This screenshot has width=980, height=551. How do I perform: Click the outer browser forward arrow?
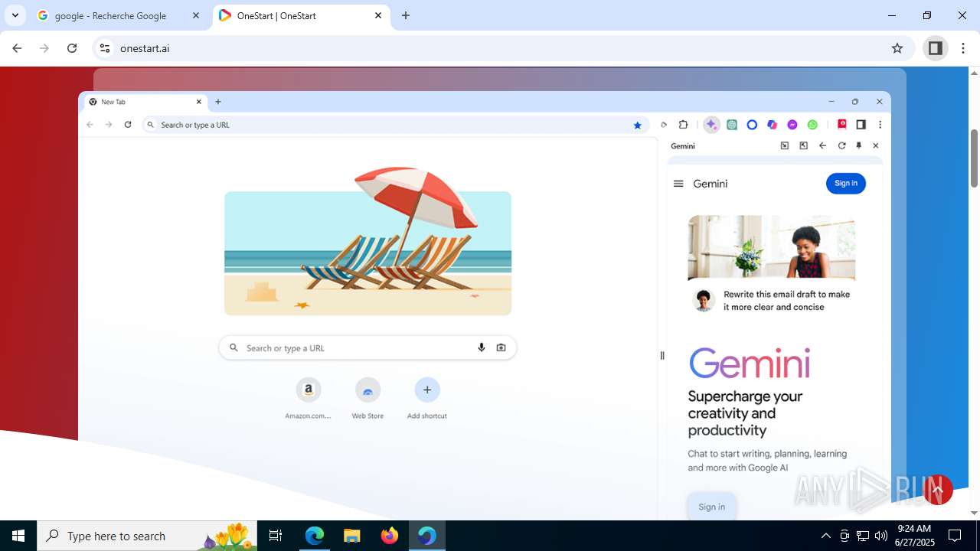(x=44, y=48)
